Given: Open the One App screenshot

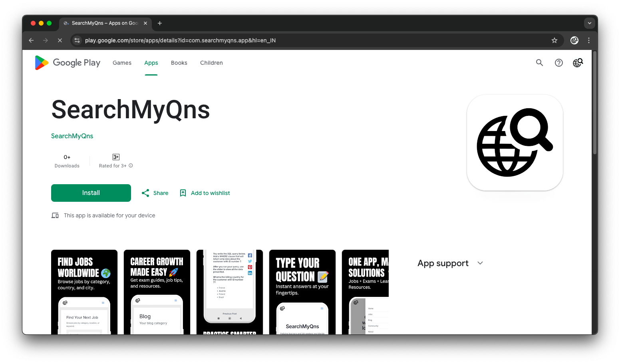Looking at the screenshot, I should tap(365, 292).
